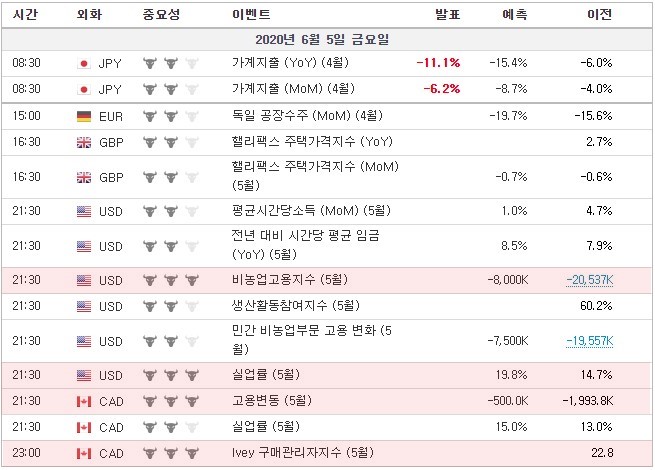This screenshot has width=655, height=470.
Task: Click the UK flag in the 핼리팩스 주택가격지수 (YoY) row
Action: point(84,142)
